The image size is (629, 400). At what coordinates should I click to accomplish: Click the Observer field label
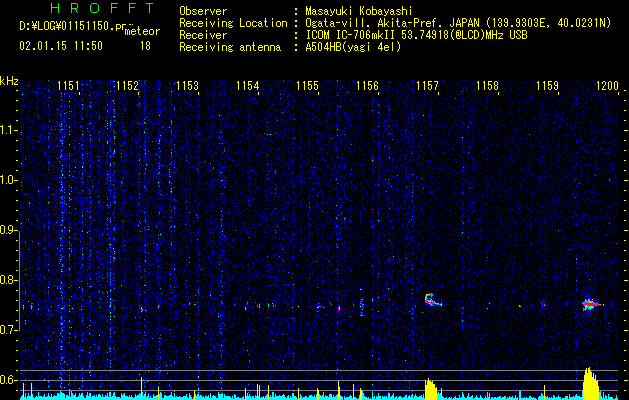[203, 11]
